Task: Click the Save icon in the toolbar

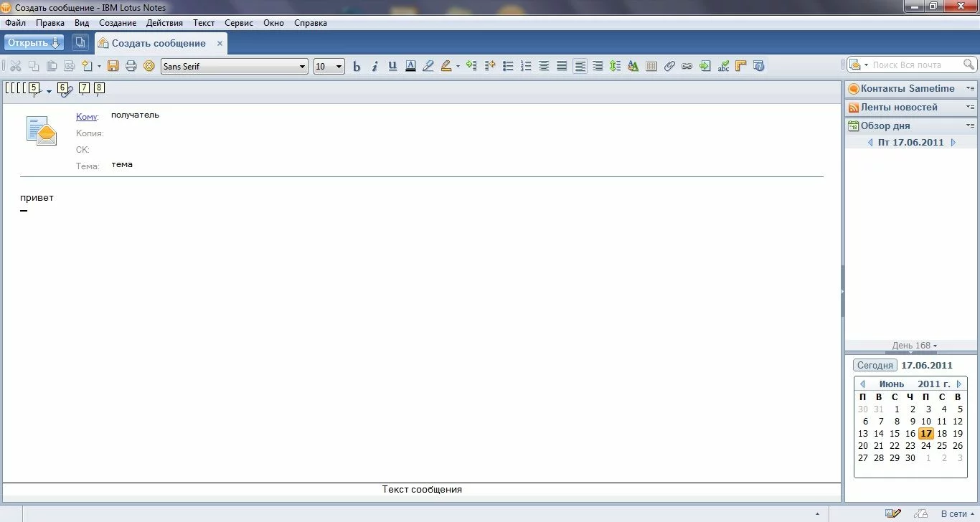Action: click(x=113, y=66)
